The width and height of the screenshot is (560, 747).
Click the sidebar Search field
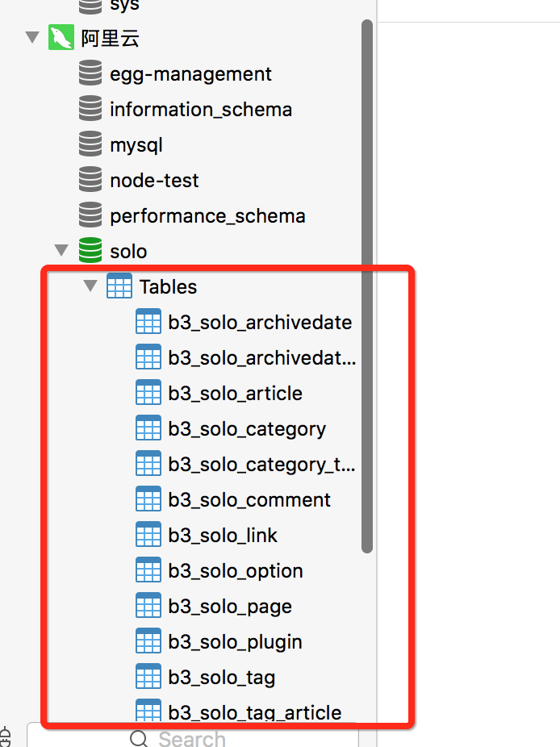coord(194,738)
